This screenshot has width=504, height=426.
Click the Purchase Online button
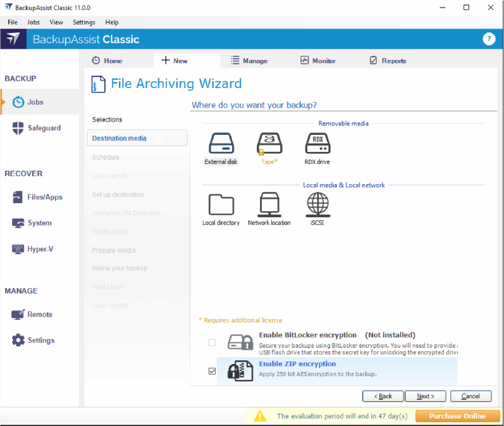point(457,416)
